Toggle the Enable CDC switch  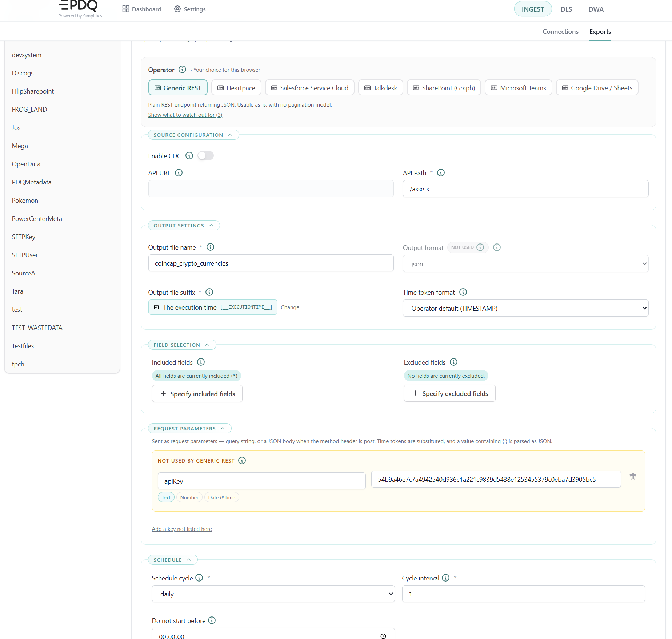tap(205, 156)
